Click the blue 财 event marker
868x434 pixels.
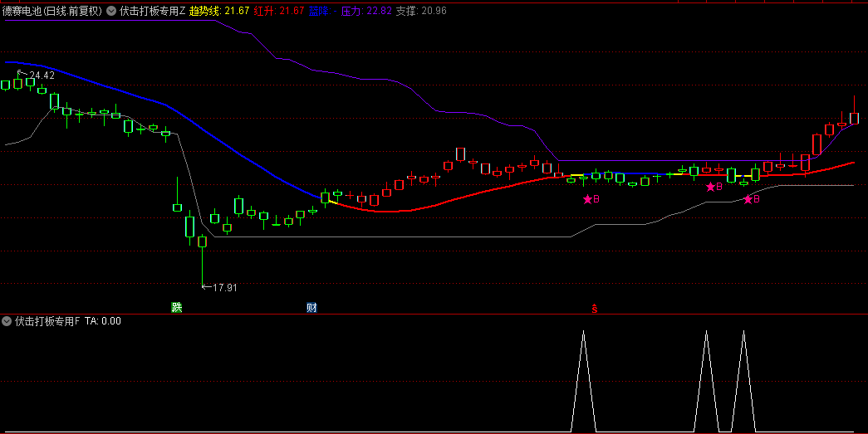point(311,308)
